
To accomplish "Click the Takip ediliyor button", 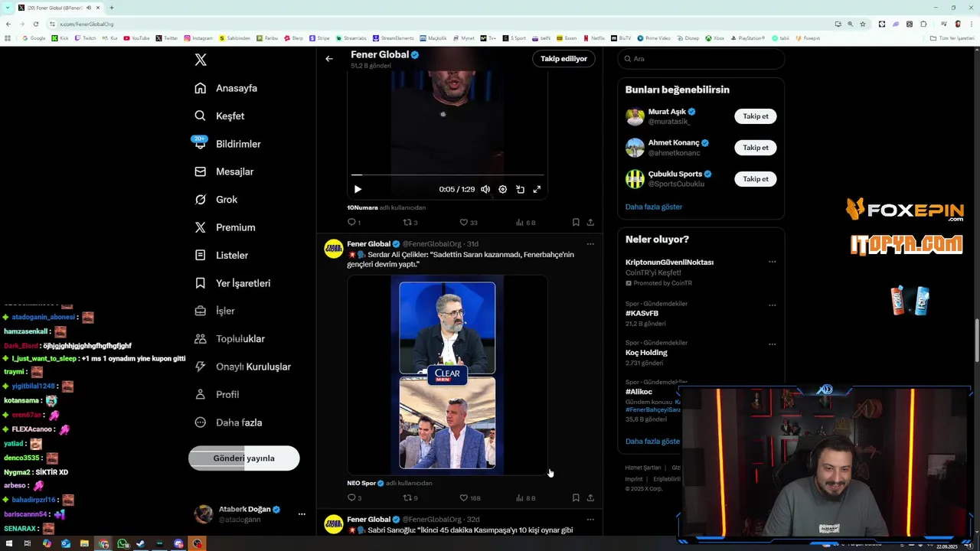I will tap(563, 59).
